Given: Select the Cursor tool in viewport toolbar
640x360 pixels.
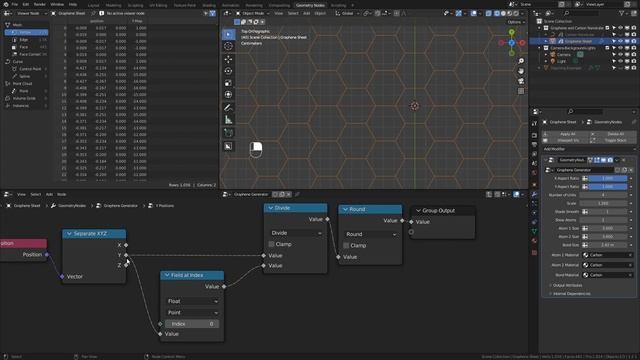Looking at the screenshot, I should click(x=228, y=46).
